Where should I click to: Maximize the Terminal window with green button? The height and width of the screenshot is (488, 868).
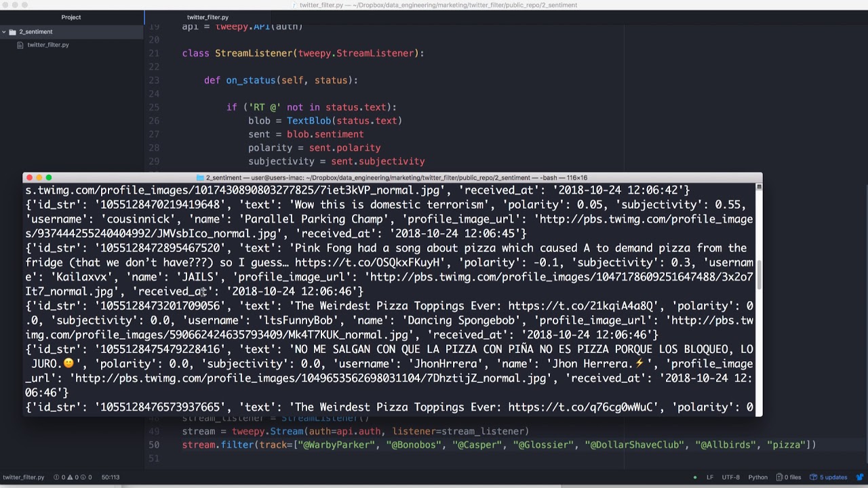(48, 178)
